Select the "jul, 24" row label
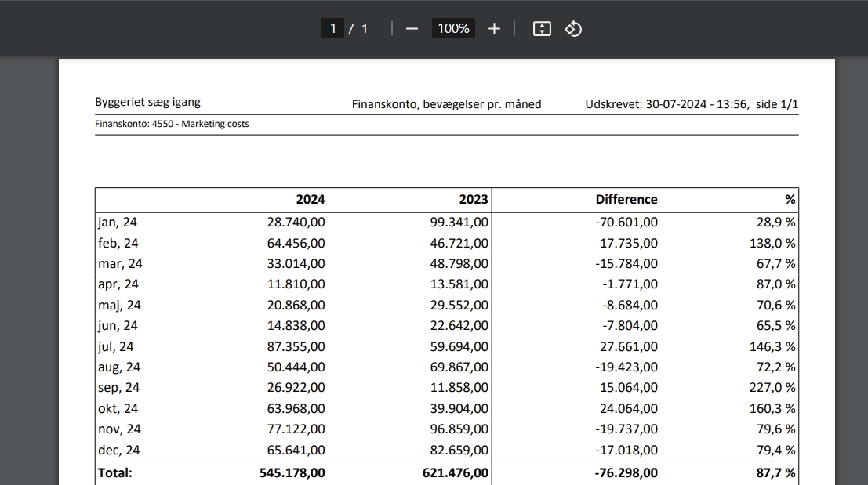This screenshot has width=868, height=485. click(x=116, y=346)
